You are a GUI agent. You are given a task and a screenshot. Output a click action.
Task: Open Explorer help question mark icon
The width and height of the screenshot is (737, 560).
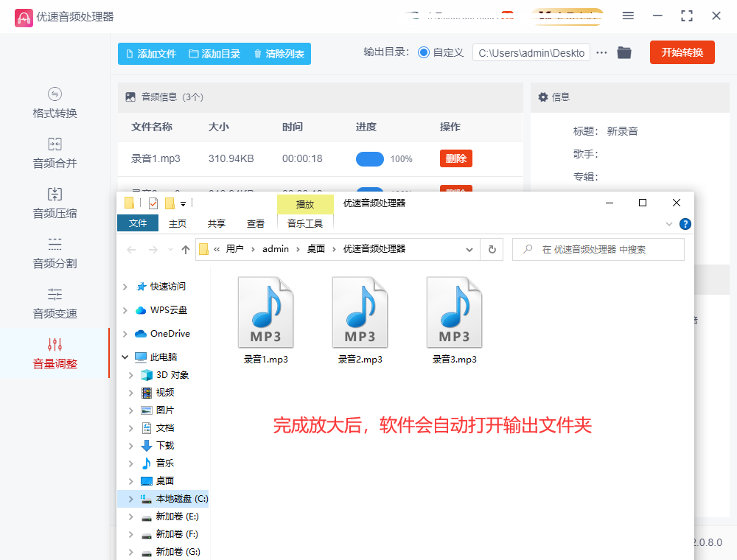[685, 224]
